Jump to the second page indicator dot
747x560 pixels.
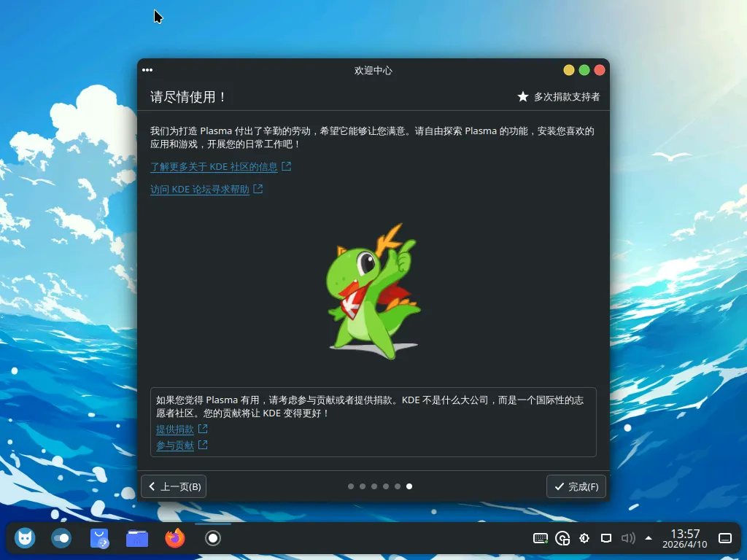click(363, 486)
